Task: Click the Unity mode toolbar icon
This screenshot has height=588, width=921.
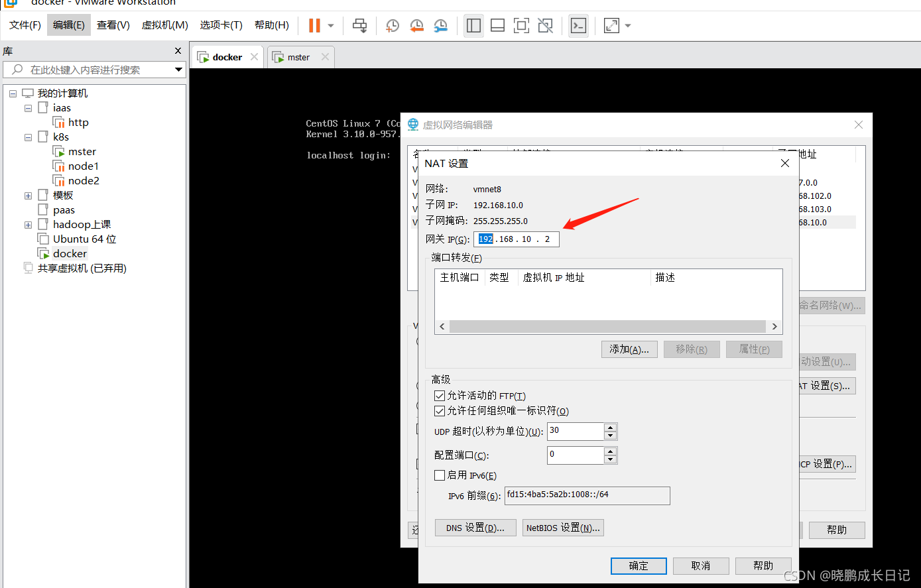Action: pyautogui.click(x=545, y=25)
